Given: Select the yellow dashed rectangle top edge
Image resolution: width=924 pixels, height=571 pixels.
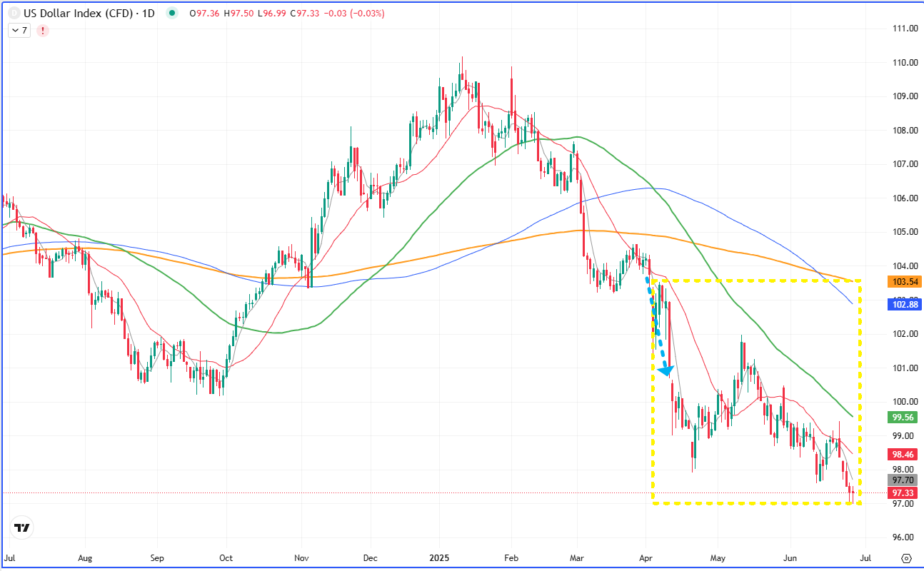Looking at the screenshot, I should tap(757, 281).
